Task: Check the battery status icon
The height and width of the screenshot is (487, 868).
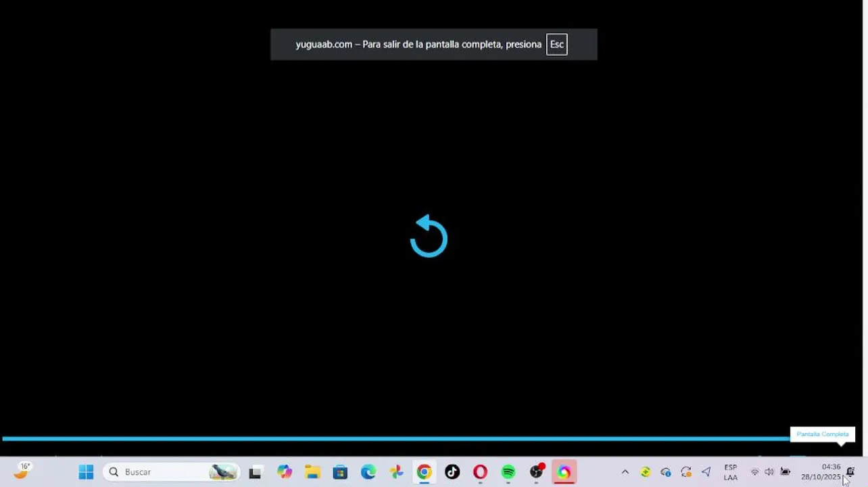Action: click(785, 472)
